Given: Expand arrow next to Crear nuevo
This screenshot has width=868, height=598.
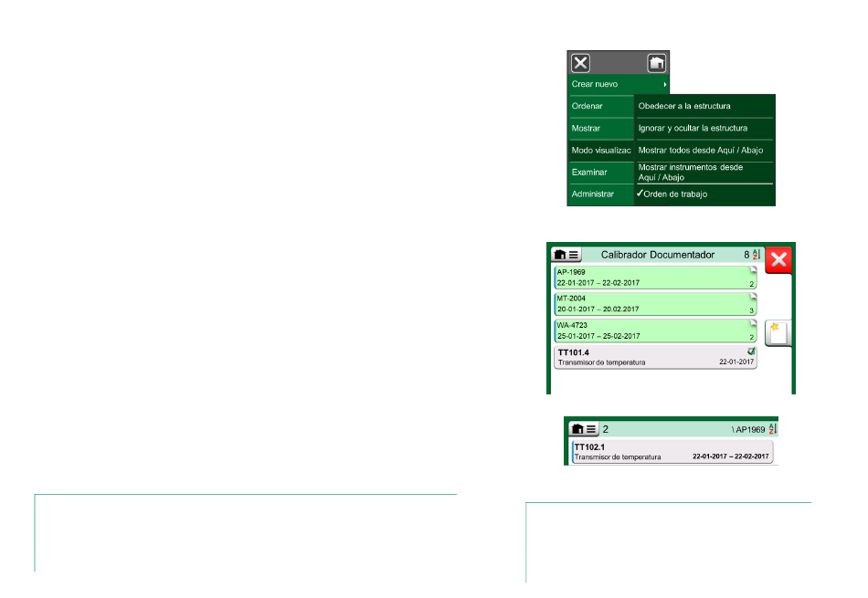Looking at the screenshot, I should tap(665, 85).
